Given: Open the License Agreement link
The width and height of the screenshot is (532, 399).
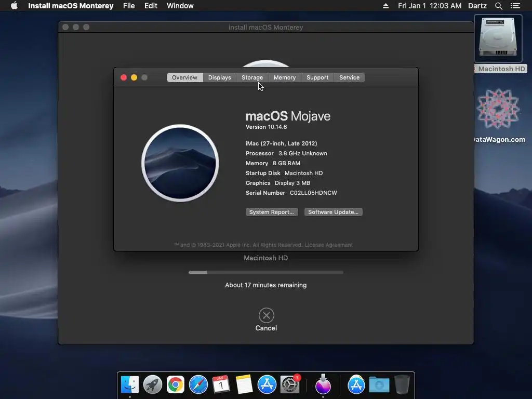Looking at the screenshot, I should 329,245.
